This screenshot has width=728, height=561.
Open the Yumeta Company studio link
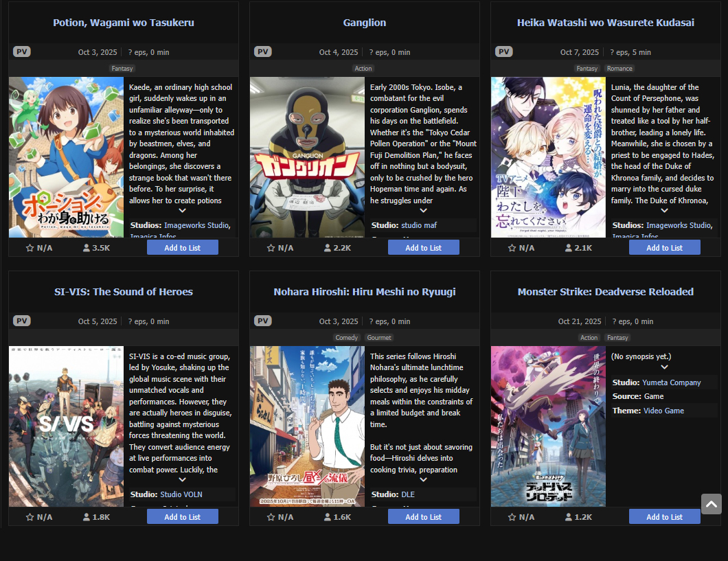[672, 382]
